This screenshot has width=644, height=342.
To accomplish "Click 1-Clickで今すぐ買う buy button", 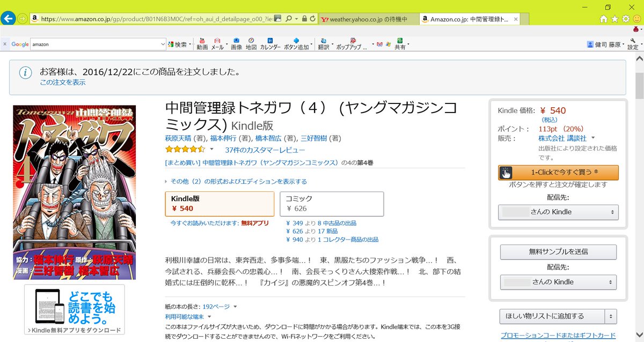I will click(558, 173).
